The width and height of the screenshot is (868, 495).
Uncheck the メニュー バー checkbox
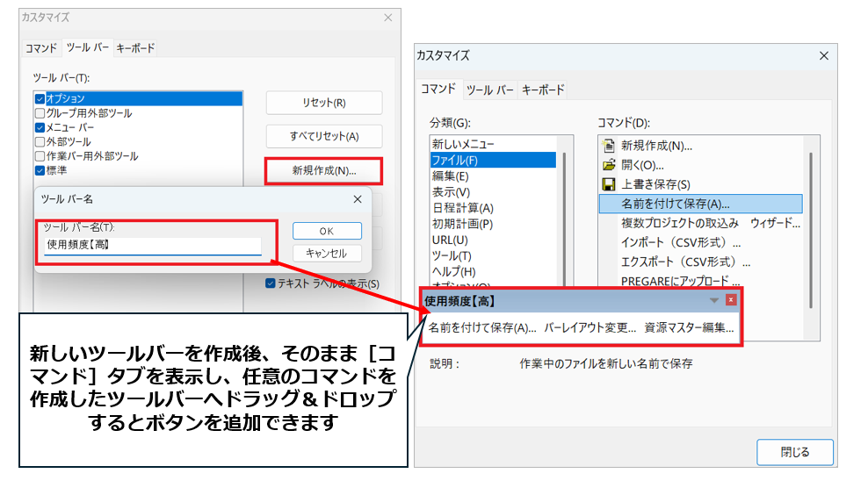pyautogui.click(x=40, y=127)
